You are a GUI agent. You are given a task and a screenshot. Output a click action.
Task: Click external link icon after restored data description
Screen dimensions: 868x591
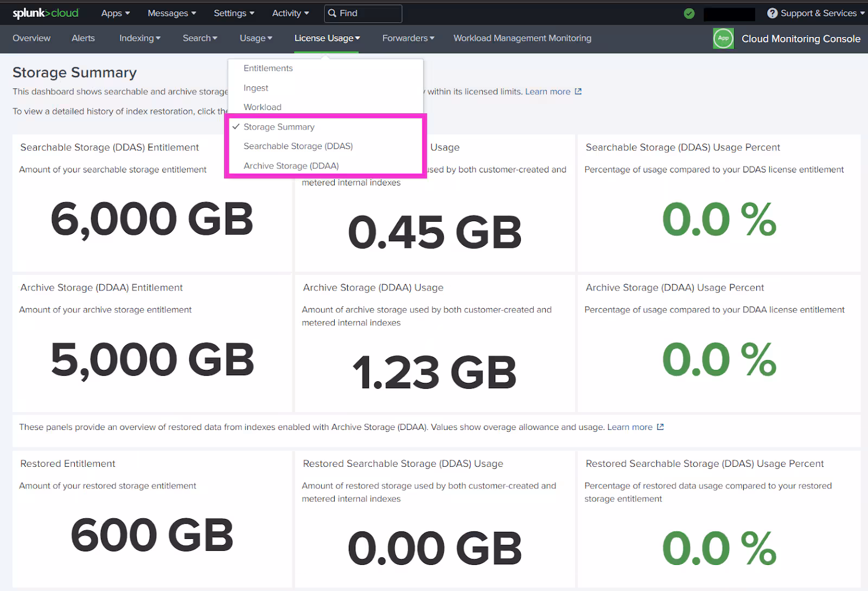coord(660,427)
